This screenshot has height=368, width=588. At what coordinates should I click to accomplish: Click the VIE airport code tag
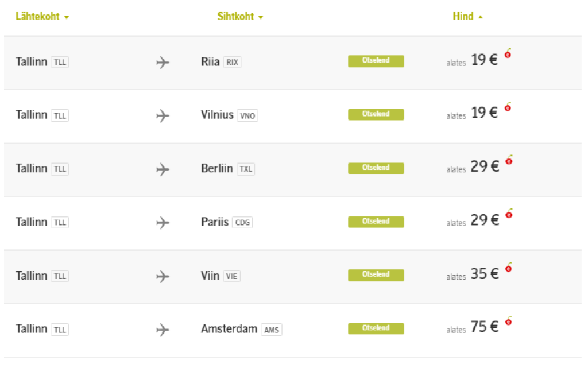(x=231, y=276)
